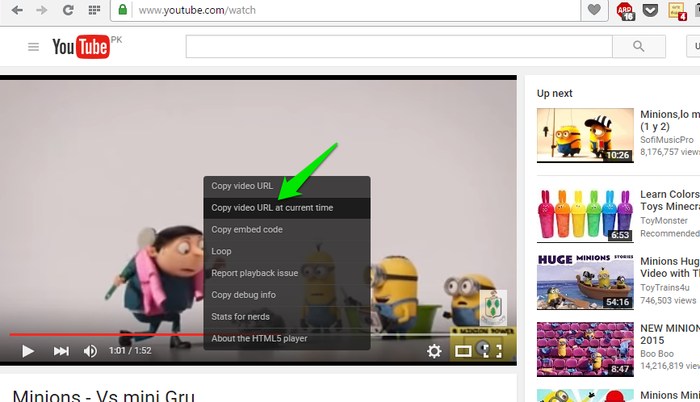Screen dimensions: 700x402
Task: Open the player settings gear
Action: (434, 351)
